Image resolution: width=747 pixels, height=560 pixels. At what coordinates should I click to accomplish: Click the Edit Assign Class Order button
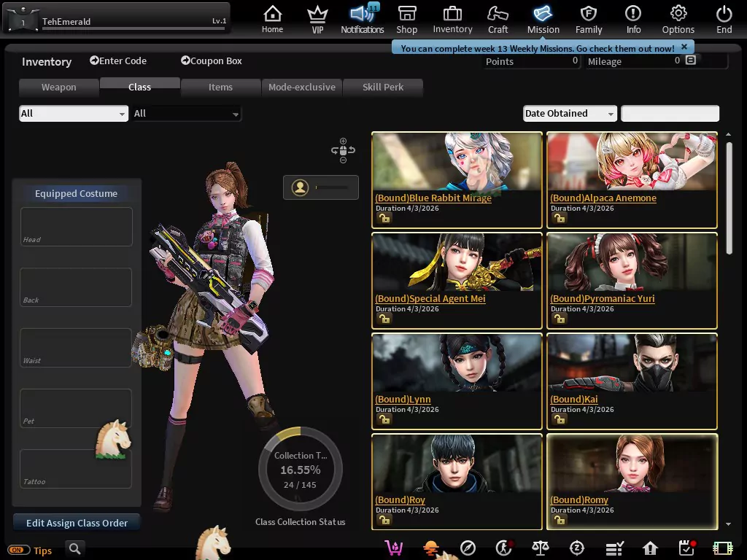pos(76,522)
